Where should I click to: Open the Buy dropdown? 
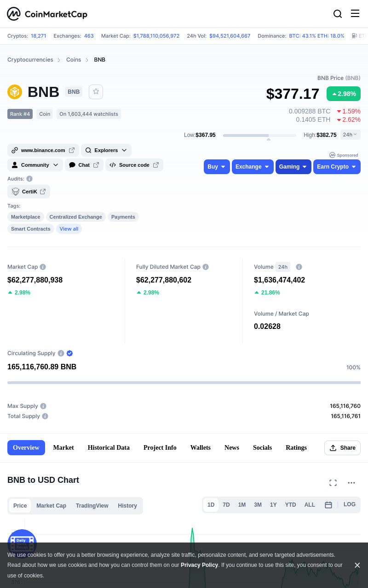217,167
